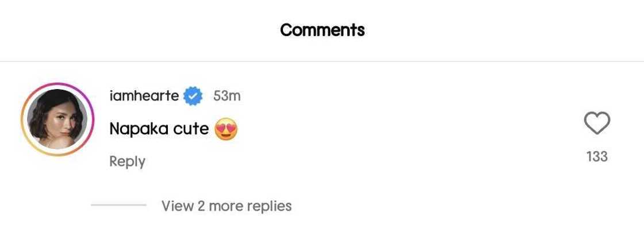Click the 53m timestamp
Image resolution: width=644 pixels, height=239 pixels.
pyautogui.click(x=227, y=96)
